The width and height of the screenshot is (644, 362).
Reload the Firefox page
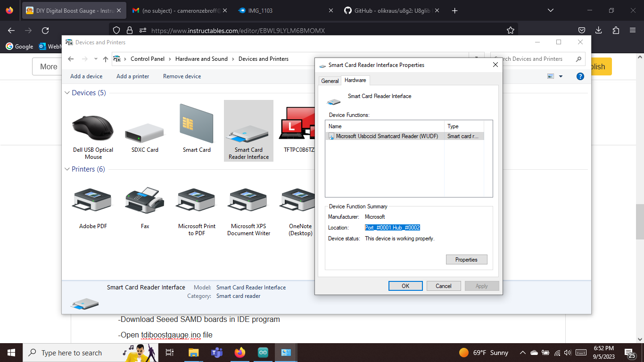[x=45, y=31]
